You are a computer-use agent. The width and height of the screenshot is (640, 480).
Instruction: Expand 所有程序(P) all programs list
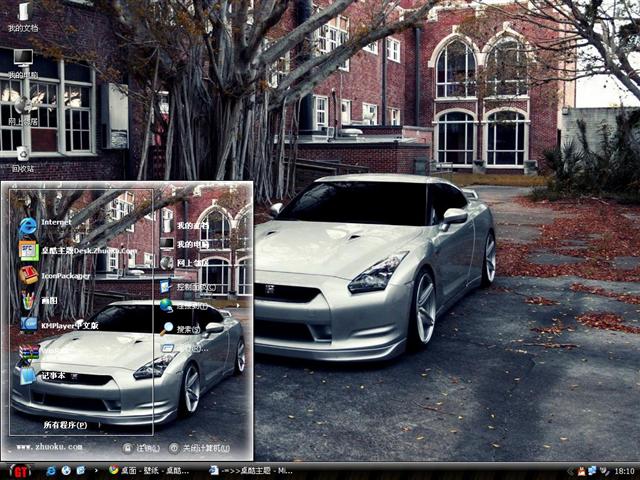65,425
